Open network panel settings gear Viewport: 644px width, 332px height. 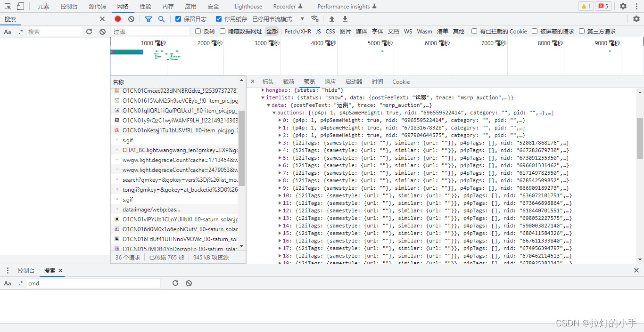click(x=636, y=19)
